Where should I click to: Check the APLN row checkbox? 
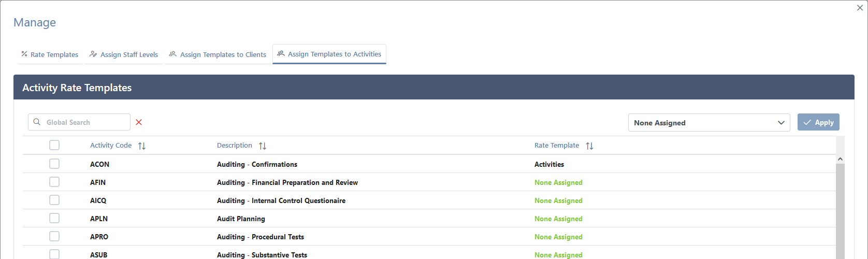(54, 218)
